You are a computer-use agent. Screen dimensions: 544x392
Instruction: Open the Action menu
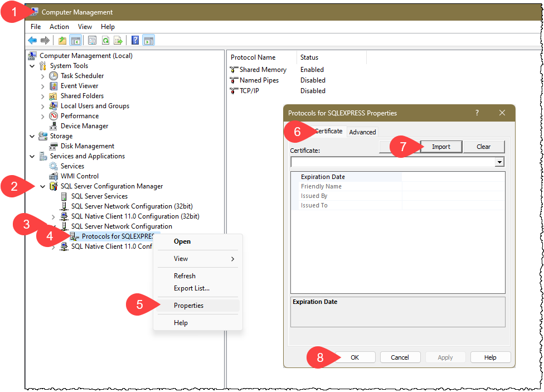[x=59, y=27]
